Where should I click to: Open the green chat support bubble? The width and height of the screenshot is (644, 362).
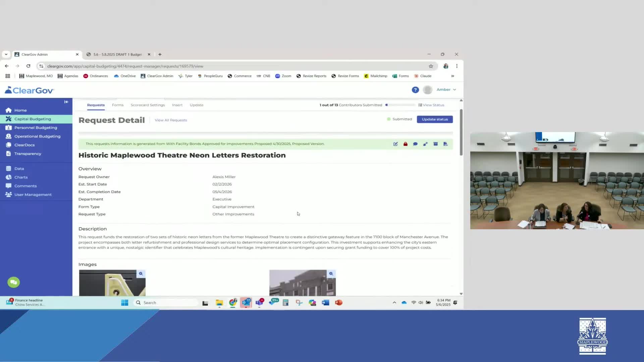point(14,282)
